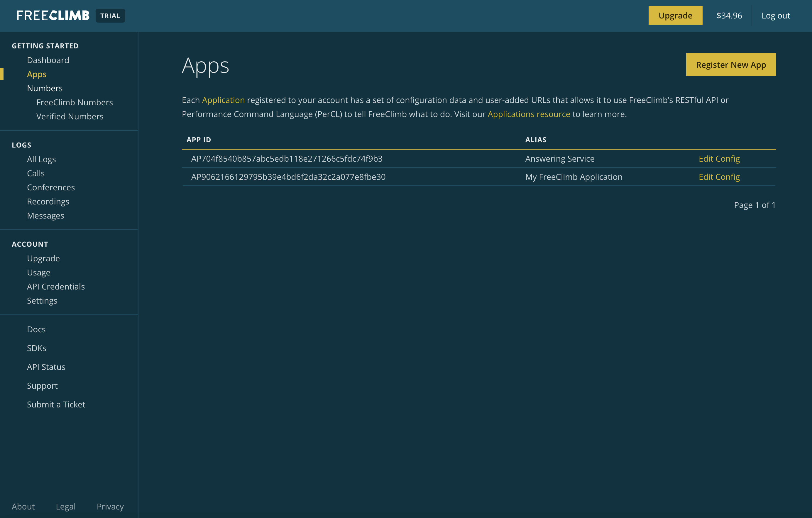
Task: Log out of the account
Action: (776, 16)
